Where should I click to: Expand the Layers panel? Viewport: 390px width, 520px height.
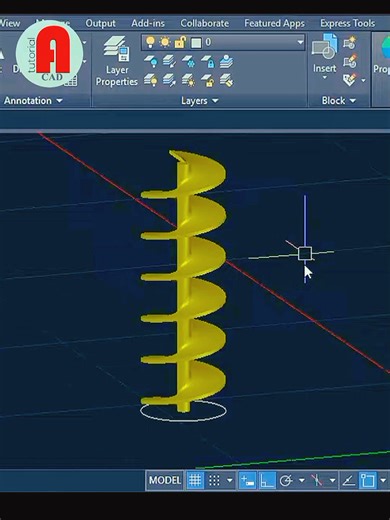point(200,100)
